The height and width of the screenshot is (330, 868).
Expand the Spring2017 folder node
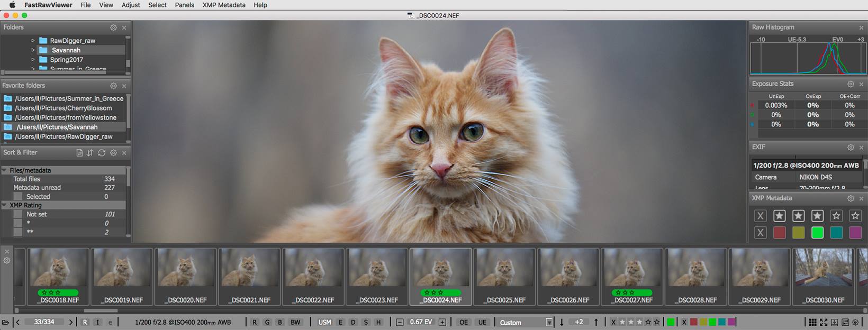click(x=33, y=60)
